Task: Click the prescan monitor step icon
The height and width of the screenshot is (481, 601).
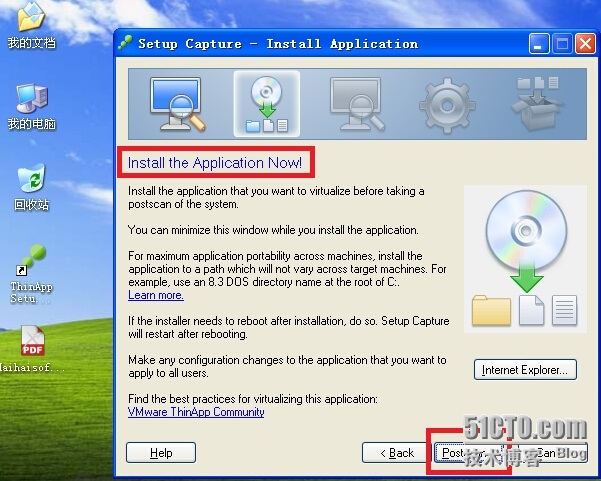Action: (177, 104)
